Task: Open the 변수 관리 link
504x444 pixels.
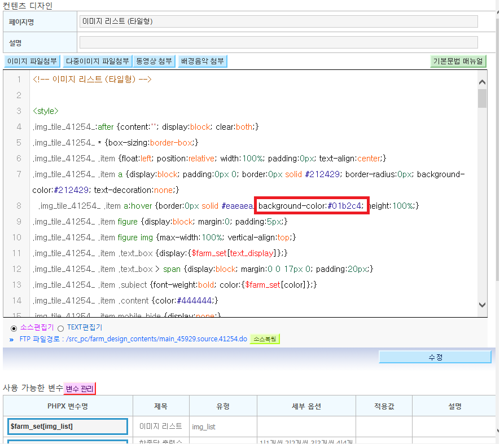Action: [x=80, y=388]
